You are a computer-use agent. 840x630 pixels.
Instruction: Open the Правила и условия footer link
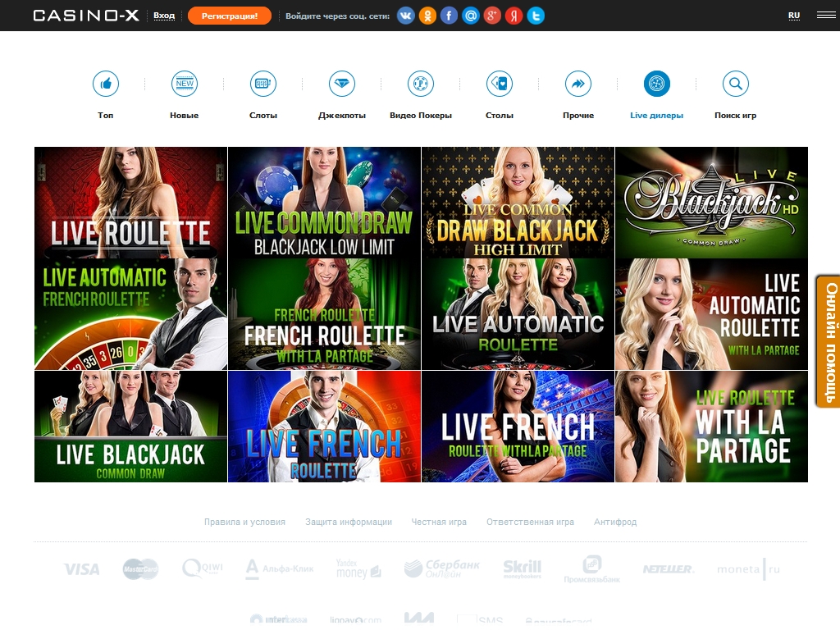pyautogui.click(x=244, y=522)
